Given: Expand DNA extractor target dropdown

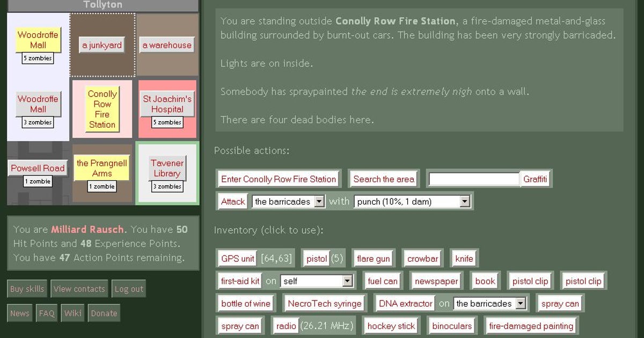Looking at the screenshot, I should (x=490, y=304).
